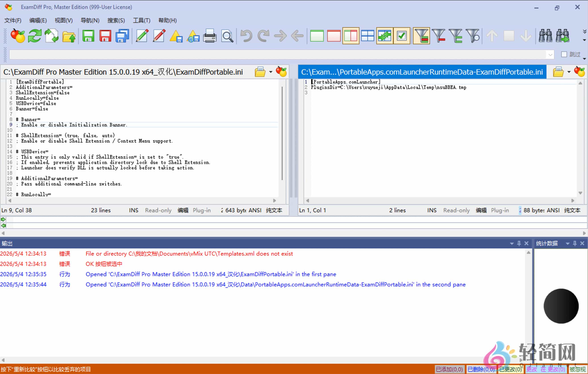Click the blue multi-floppy save icon
The width and height of the screenshot is (588, 374).
tap(122, 36)
